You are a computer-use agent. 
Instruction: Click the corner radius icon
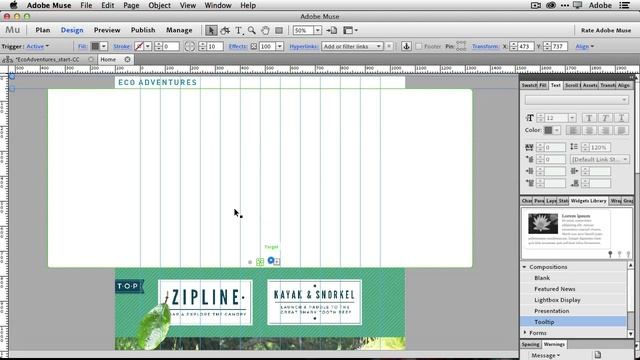[189, 46]
